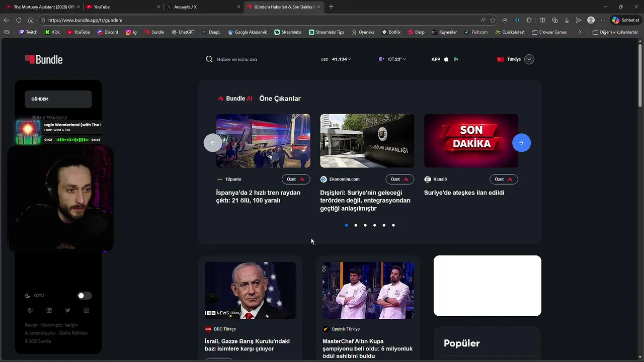Click carousel previous arrow button
This screenshot has width=644, height=362.
(212, 143)
